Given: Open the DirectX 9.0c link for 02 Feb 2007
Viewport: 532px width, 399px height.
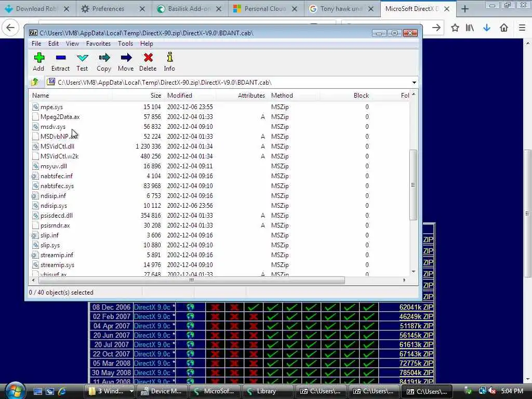Looking at the screenshot, I should click(152, 316).
